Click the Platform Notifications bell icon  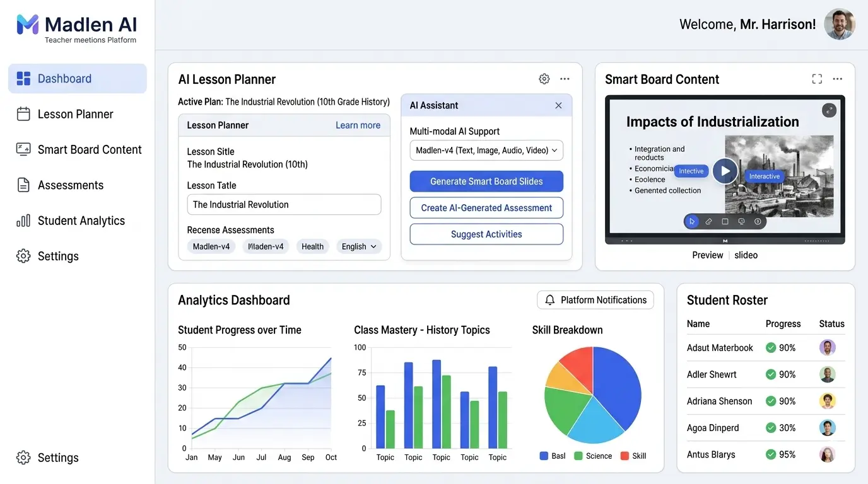(548, 299)
